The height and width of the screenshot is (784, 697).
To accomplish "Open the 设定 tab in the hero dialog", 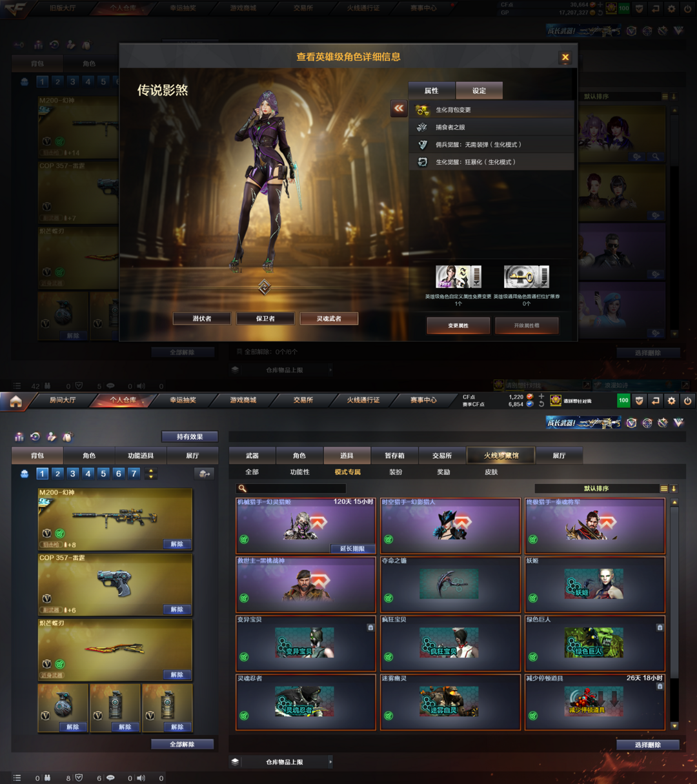I will [479, 90].
